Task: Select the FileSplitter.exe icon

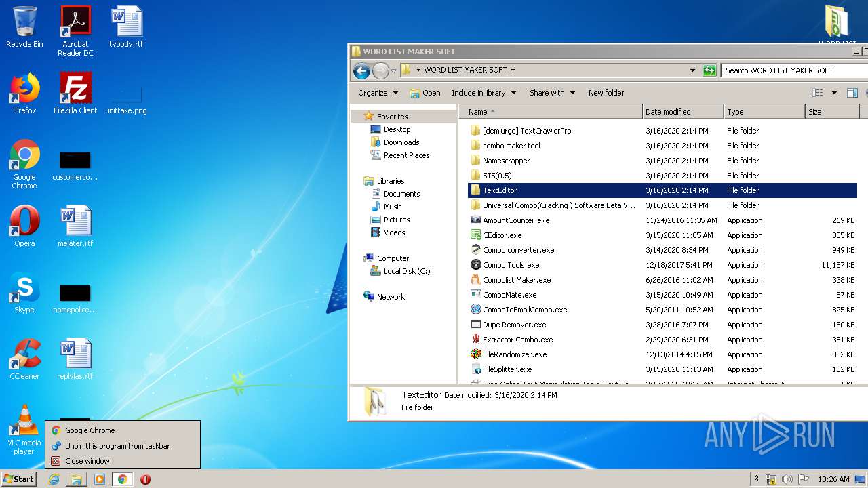Action: click(476, 369)
